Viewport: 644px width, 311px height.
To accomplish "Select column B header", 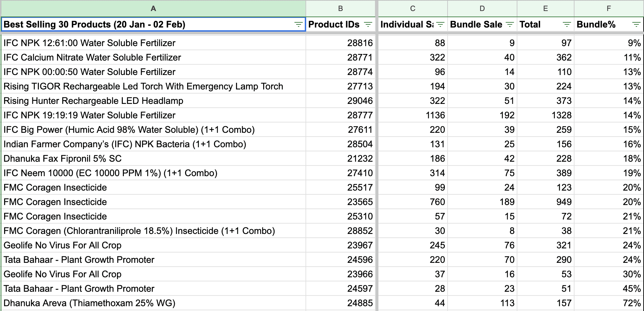I will 341,8.
